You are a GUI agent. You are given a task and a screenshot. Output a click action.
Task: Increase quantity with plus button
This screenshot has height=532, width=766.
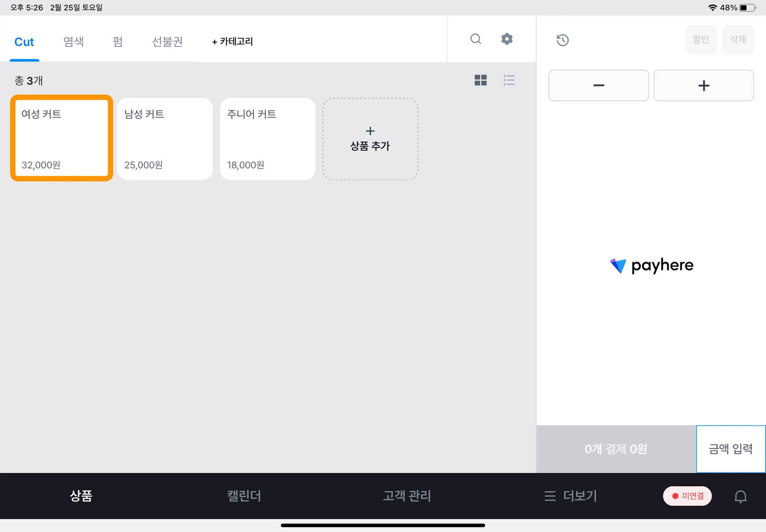pos(704,85)
